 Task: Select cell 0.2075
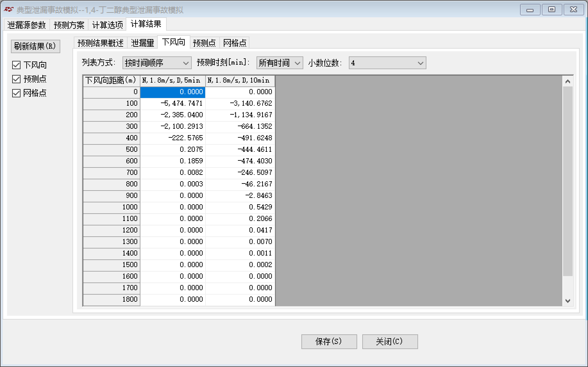[x=172, y=150]
